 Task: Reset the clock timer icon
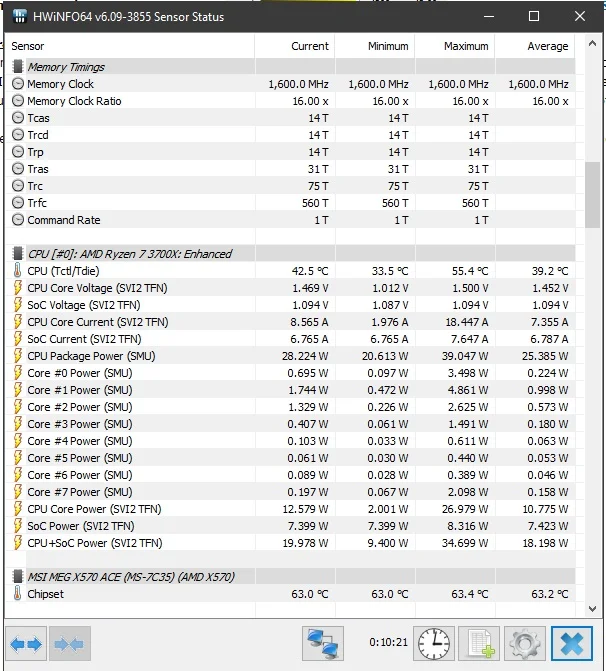click(434, 644)
